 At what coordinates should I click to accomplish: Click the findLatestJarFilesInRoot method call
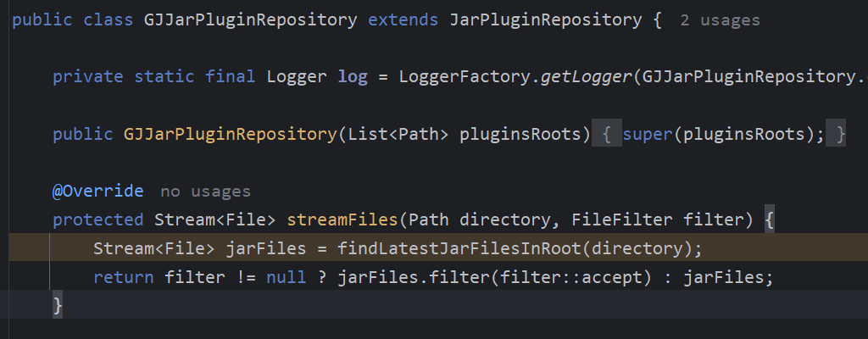tap(459, 248)
